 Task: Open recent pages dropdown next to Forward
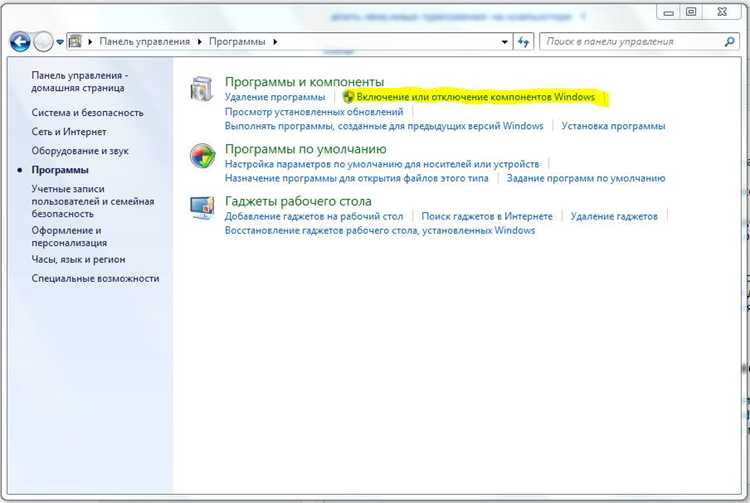click(60, 42)
